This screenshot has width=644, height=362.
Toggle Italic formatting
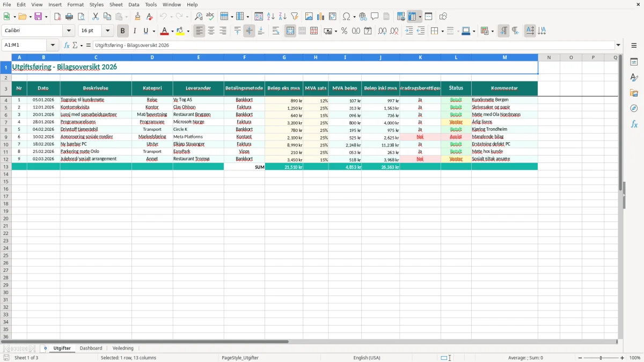click(x=135, y=31)
